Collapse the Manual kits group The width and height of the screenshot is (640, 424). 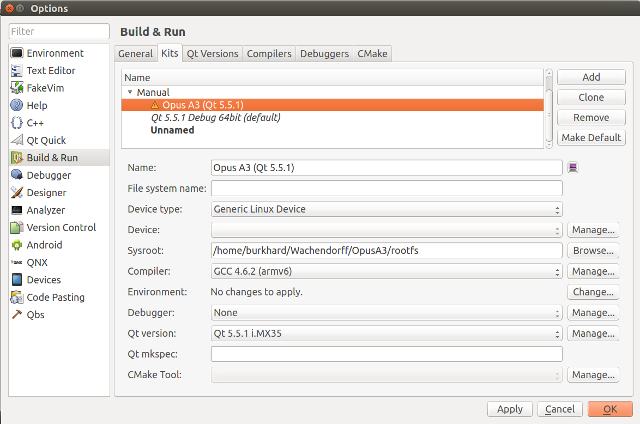point(130,92)
